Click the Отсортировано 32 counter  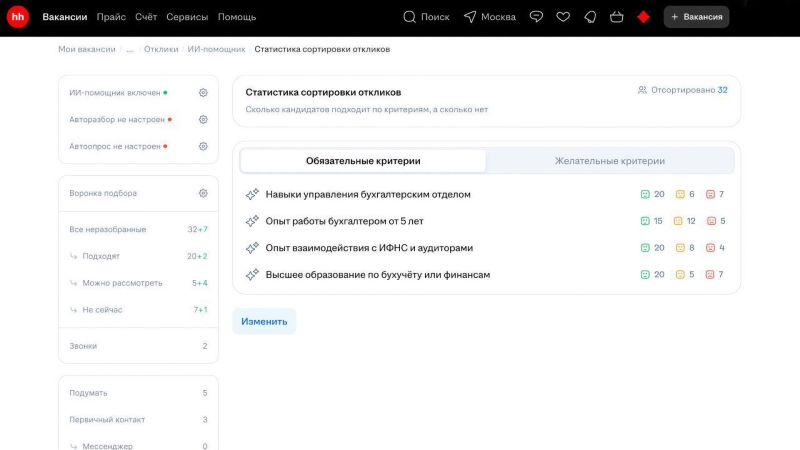pos(683,90)
